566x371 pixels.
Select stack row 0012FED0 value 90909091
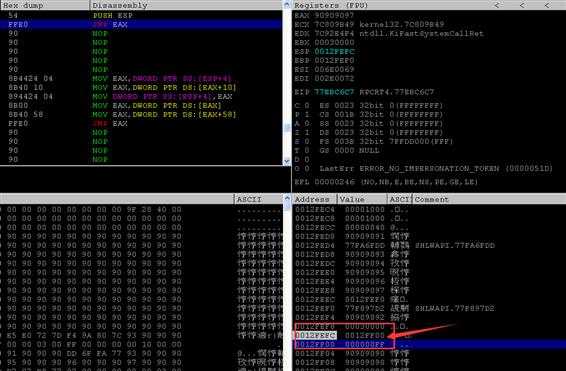click(430, 236)
